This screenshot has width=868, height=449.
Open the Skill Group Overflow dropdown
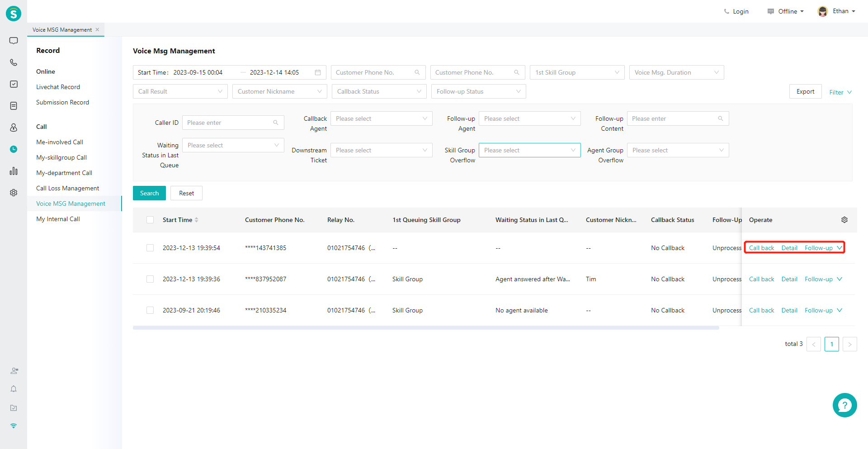coord(530,150)
